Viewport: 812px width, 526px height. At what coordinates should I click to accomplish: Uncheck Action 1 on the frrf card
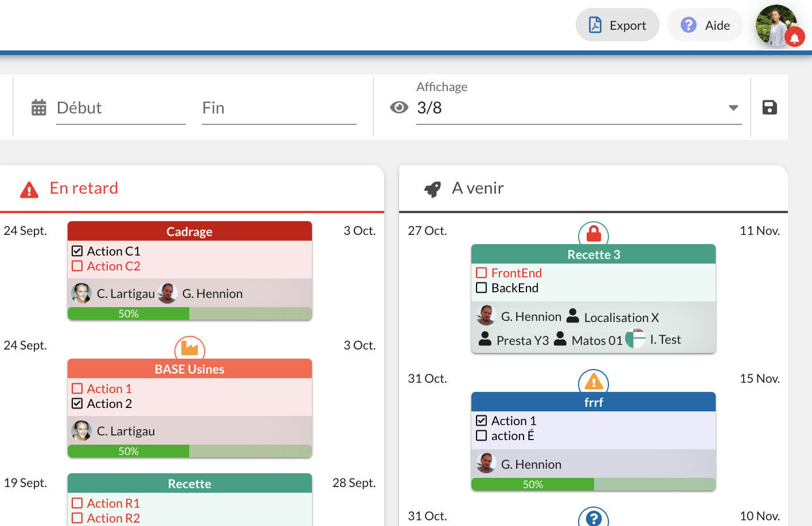click(x=481, y=420)
